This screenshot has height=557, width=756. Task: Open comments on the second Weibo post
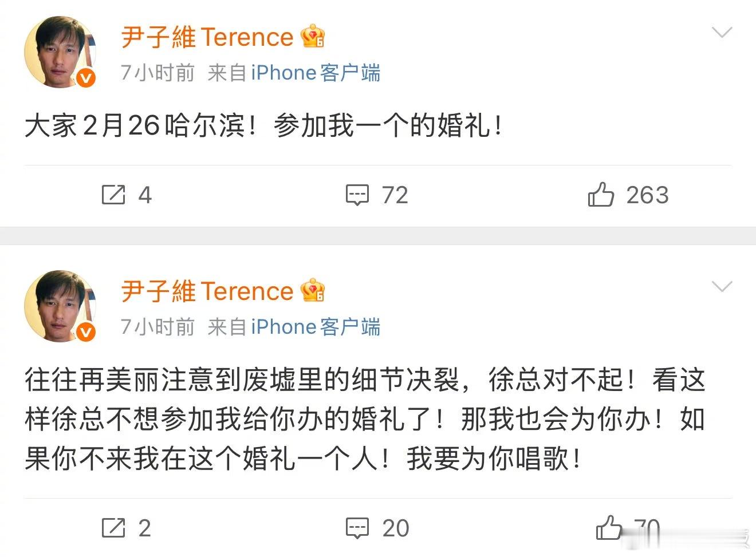pos(356,527)
